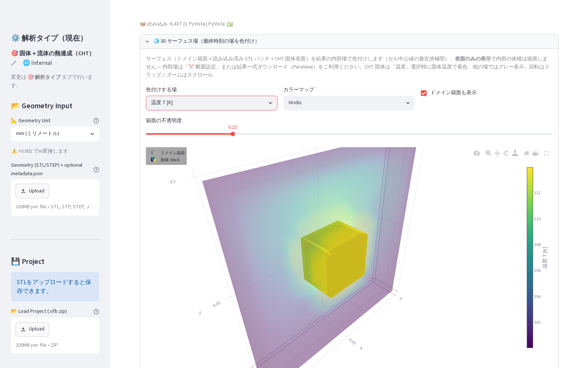Show help for Geometry Unit
Viewport: 588px width, 368px height.
click(x=96, y=121)
